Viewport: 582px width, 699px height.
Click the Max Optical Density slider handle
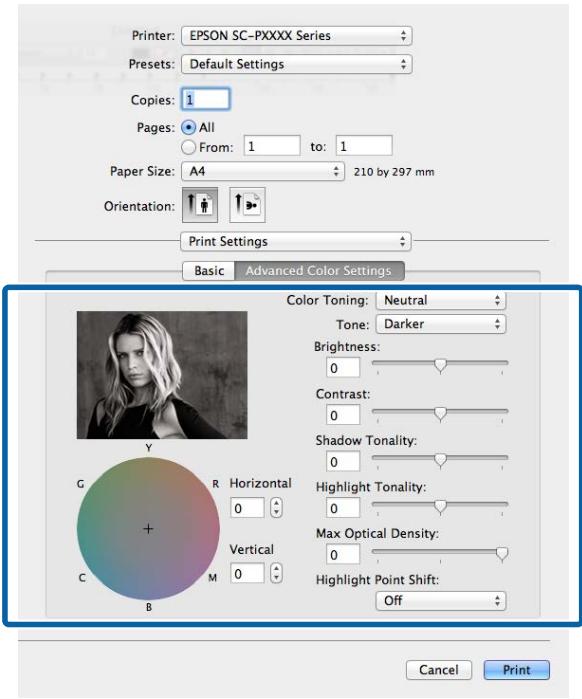click(502, 554)
